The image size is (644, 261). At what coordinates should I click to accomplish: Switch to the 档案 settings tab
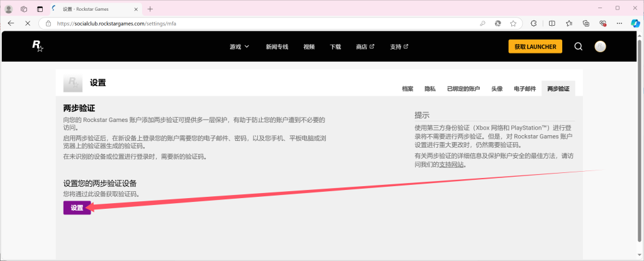[408, 89]
